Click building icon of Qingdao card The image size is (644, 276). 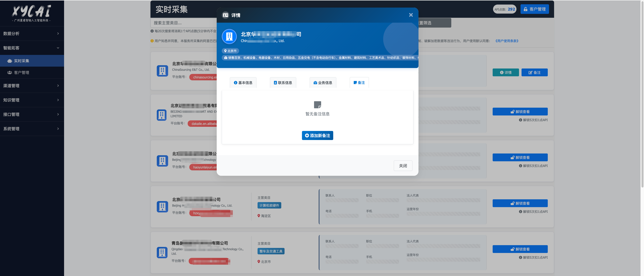click(162, 253)
